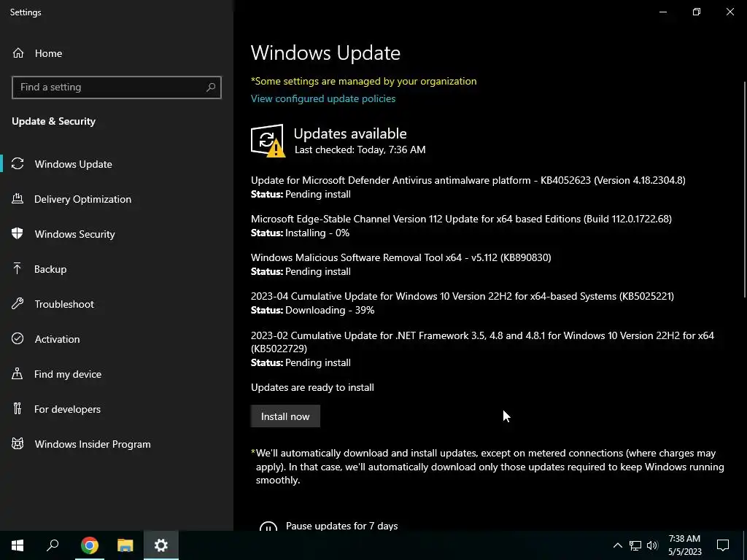Viewport: 747px width, 560px height.
Task: Focus the Find a setting search box
Action: (117, 87)
